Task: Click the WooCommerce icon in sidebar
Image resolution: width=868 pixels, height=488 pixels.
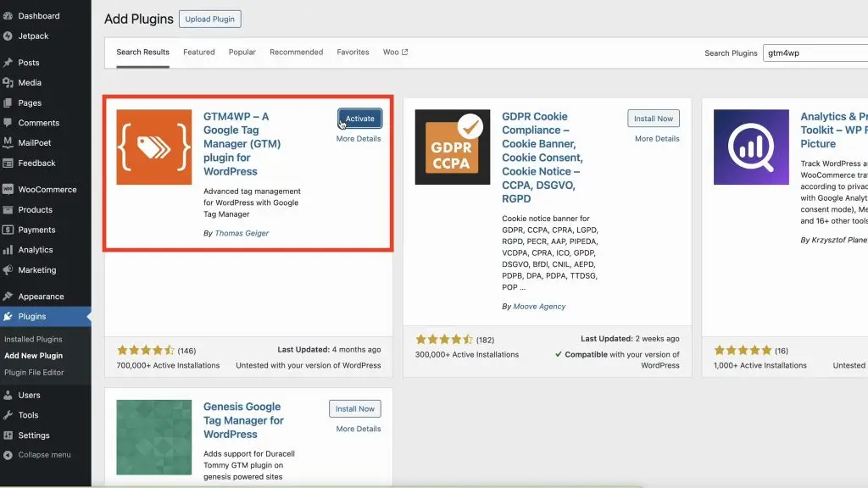Action: coord(8,190)
